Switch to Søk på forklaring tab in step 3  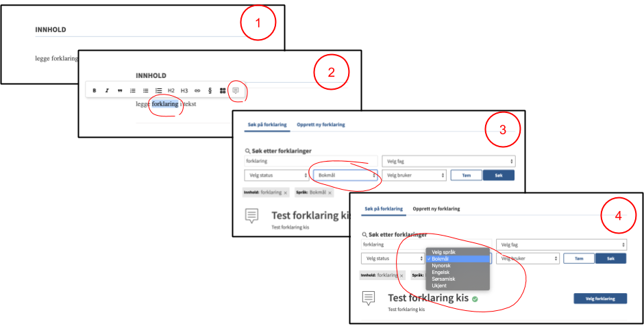pos(267,125)
